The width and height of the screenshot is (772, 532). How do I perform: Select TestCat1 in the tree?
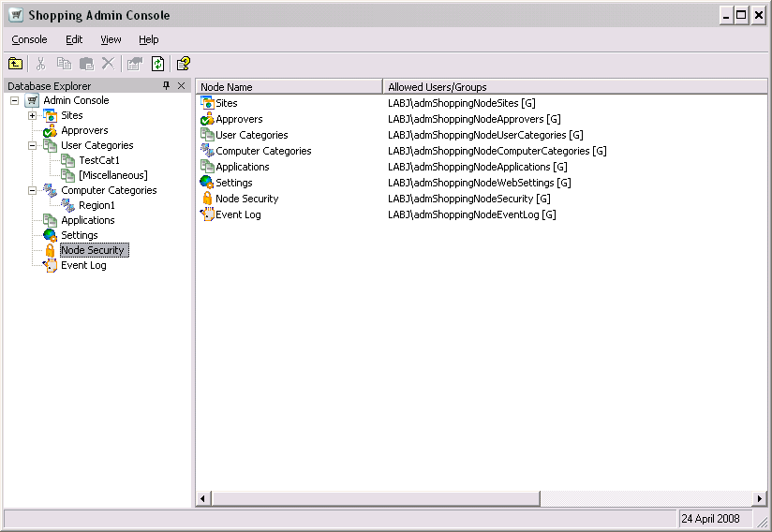tap(99, 160)
